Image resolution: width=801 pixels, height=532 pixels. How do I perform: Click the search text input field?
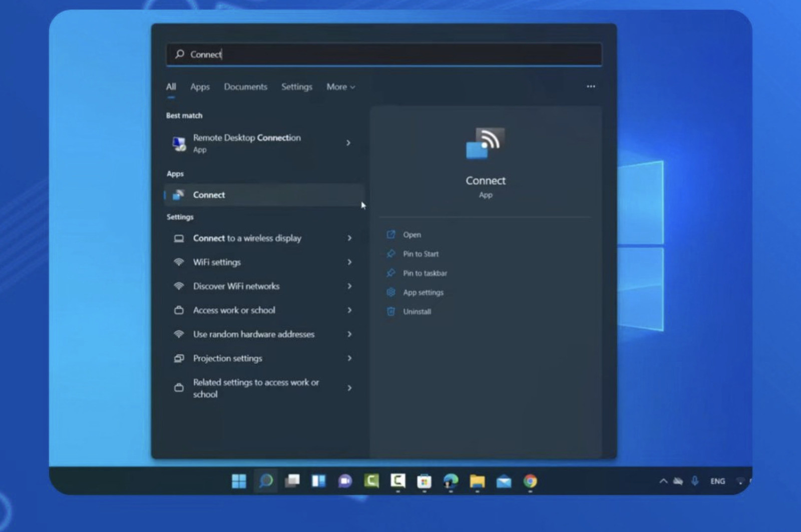pos(390,54)
